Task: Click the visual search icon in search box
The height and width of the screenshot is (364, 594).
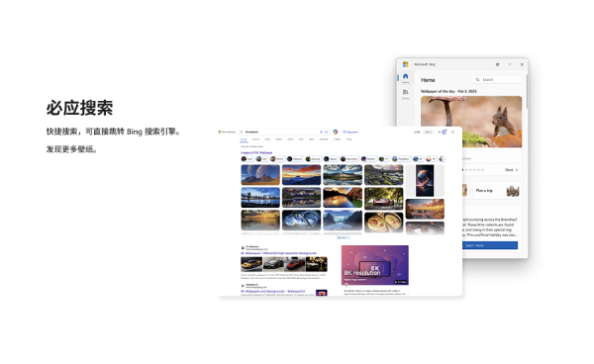Action: tap(326, 133)
